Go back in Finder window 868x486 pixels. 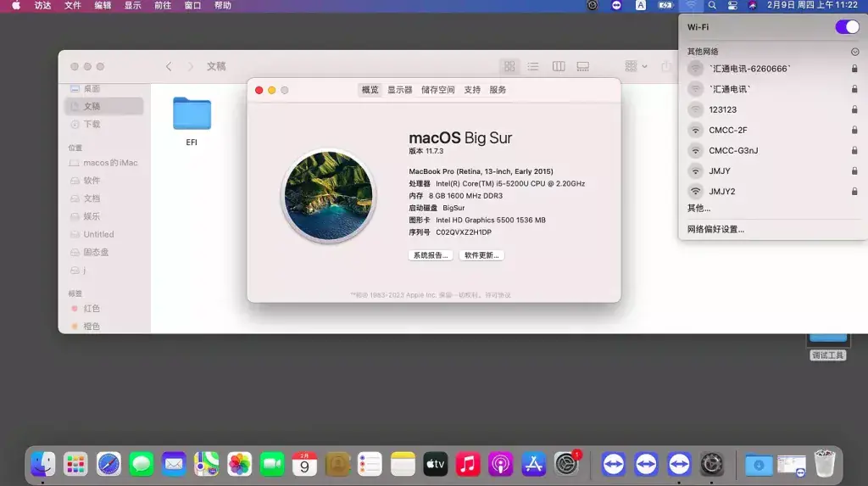[x=169, y=66]
